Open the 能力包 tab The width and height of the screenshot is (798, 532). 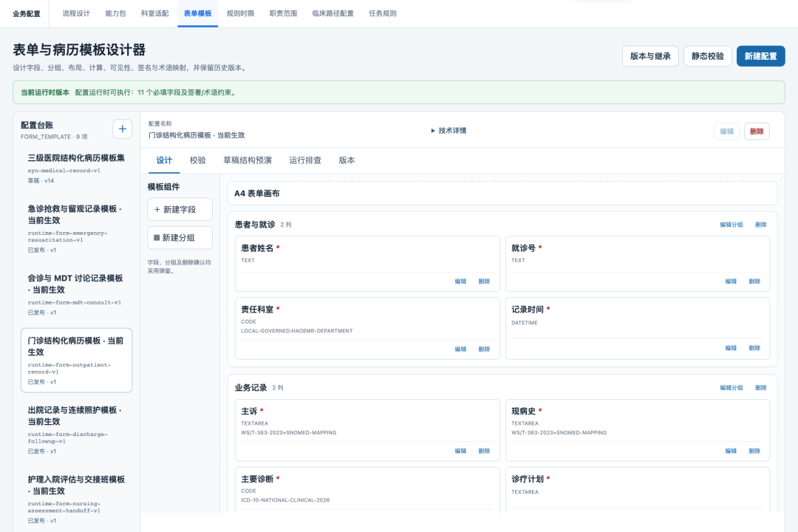pyautogui.click(x=115, y=13)
